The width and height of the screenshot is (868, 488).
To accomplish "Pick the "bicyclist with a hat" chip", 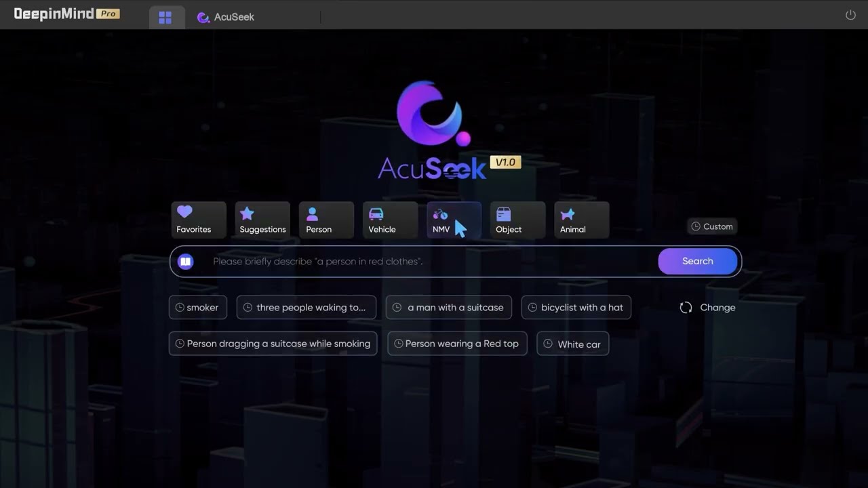I will coord(576,308).
